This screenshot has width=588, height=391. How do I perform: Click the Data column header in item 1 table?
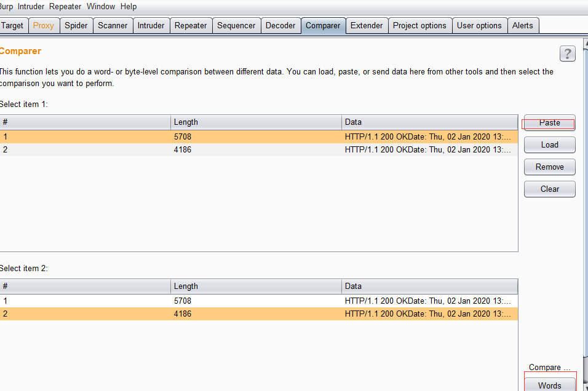tap(430, 122)
